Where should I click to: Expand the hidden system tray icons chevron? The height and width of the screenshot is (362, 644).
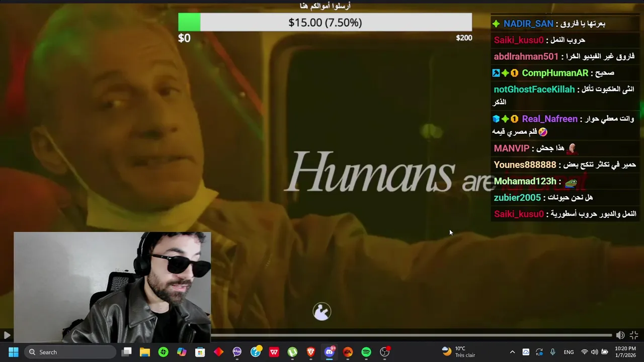(512, 352)
